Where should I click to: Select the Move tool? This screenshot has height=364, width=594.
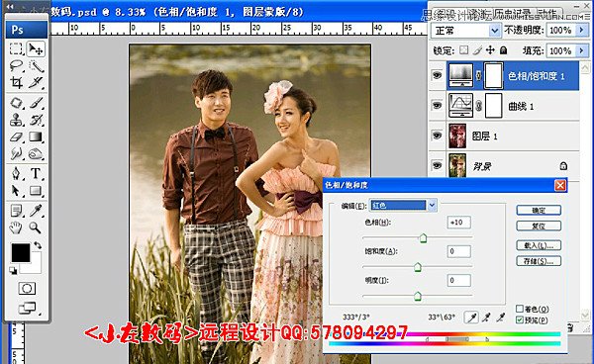click(x=36, y=48)
